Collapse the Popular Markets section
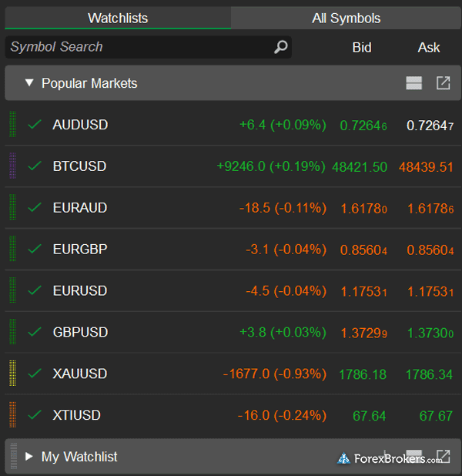 29,83
